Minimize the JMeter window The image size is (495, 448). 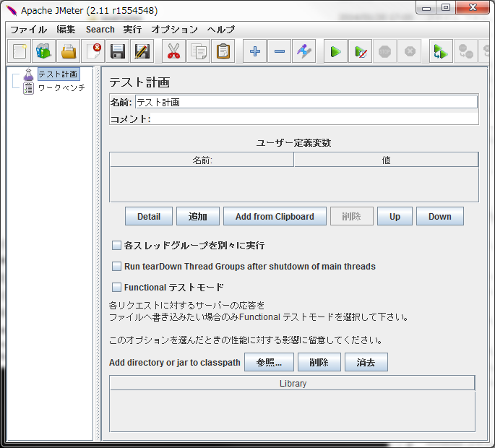(x=426, y=7)
